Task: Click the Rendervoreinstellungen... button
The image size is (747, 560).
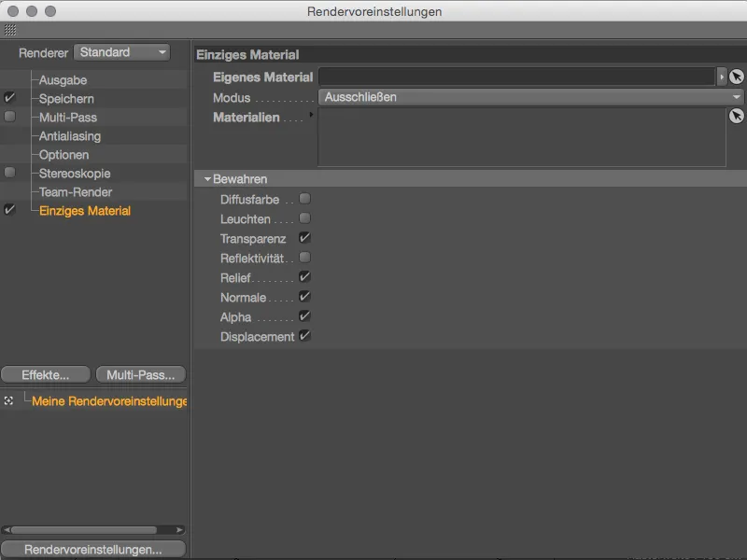Action: (93, 549)
